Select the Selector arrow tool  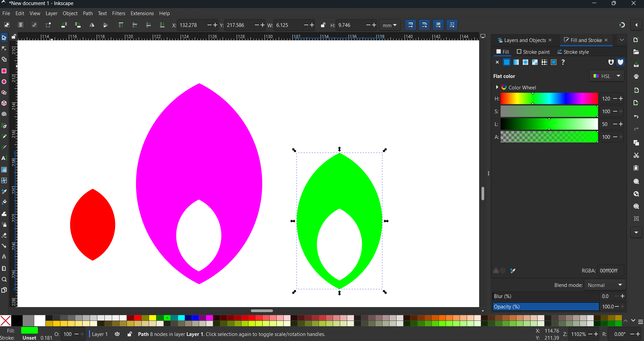(4, 38)
